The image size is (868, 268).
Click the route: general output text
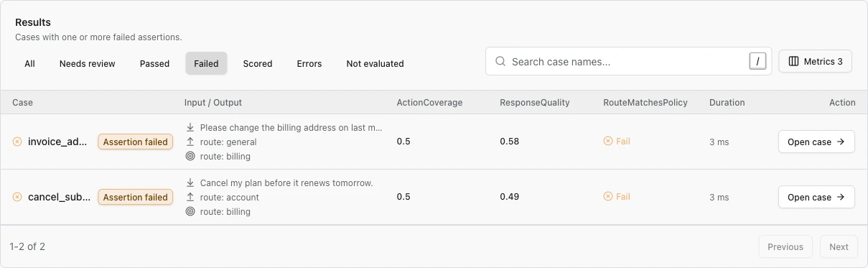228,142
